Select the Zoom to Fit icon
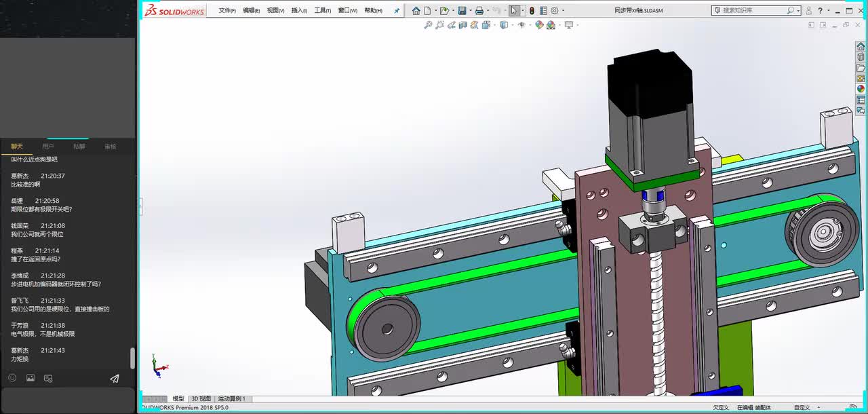The image size is (868, 414). 428,25
